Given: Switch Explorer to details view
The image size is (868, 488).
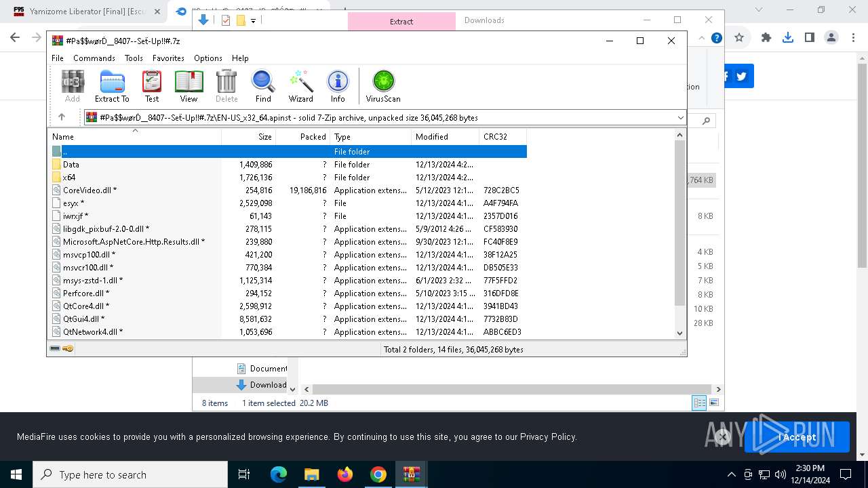Looking at the screenshot, I should (x=699, y=403).
